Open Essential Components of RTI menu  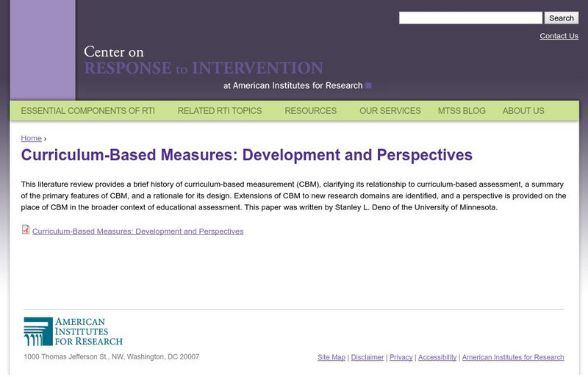(x=87, y=111)
